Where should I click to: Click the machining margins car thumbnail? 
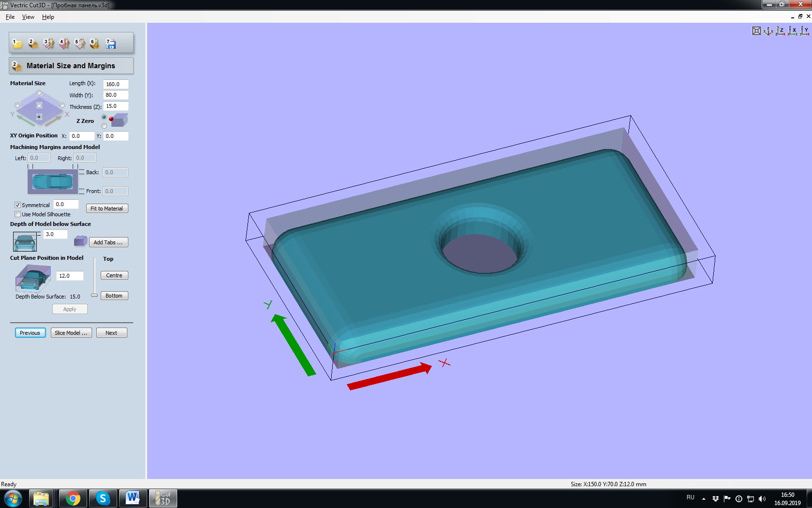(53, 181)
